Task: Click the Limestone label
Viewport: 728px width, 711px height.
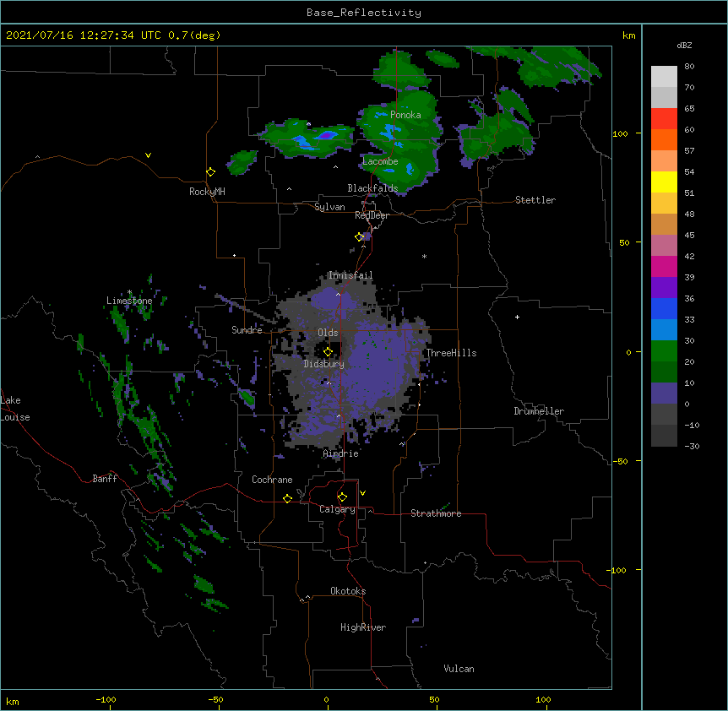Action: [x=129, y=301]
